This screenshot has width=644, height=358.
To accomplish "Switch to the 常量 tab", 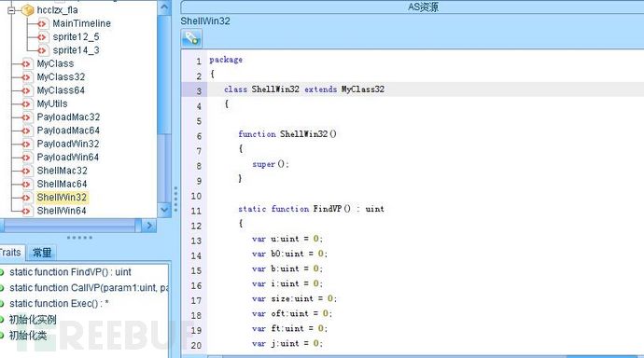I will [x=41, y=253].
